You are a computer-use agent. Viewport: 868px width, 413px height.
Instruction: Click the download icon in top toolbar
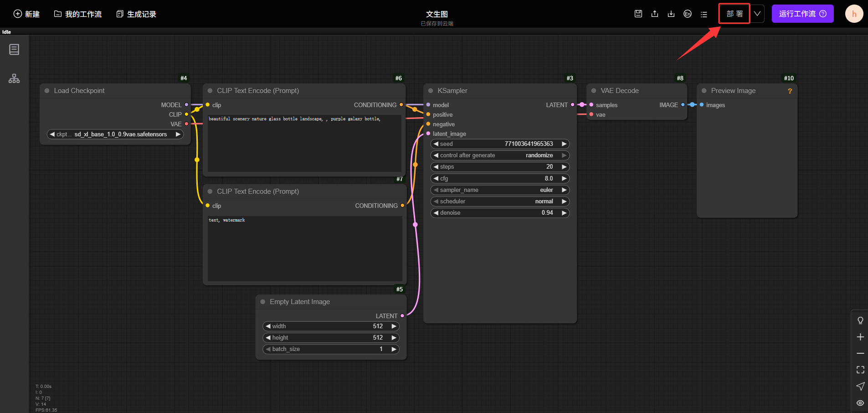point(671,14)
